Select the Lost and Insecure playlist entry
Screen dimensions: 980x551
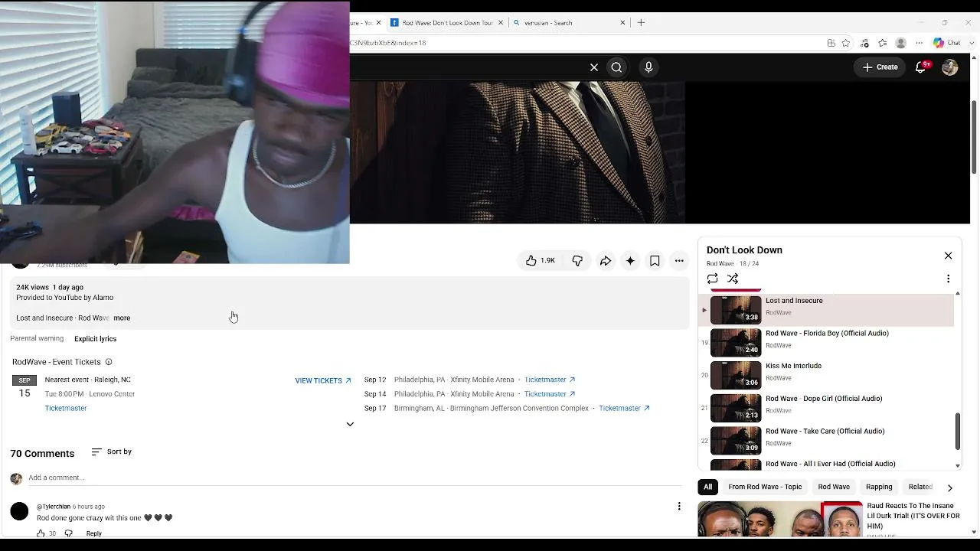(827, 310)
